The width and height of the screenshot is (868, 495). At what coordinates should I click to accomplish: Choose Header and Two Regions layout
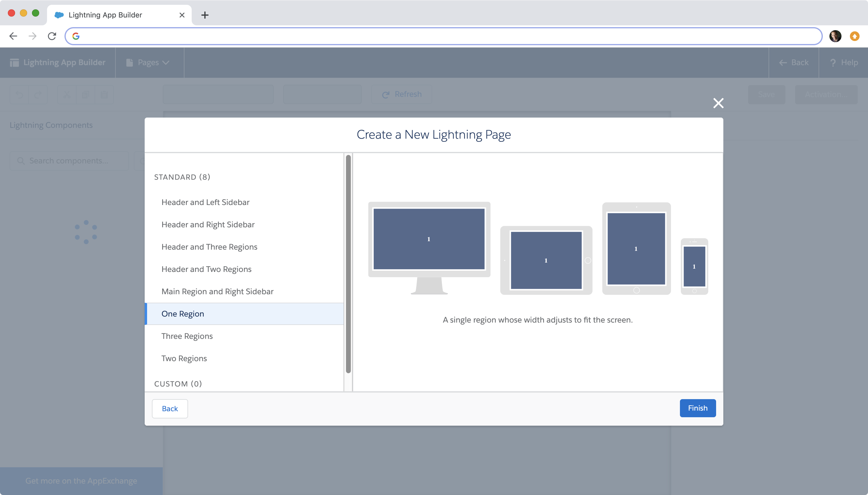tap(244, 269)
